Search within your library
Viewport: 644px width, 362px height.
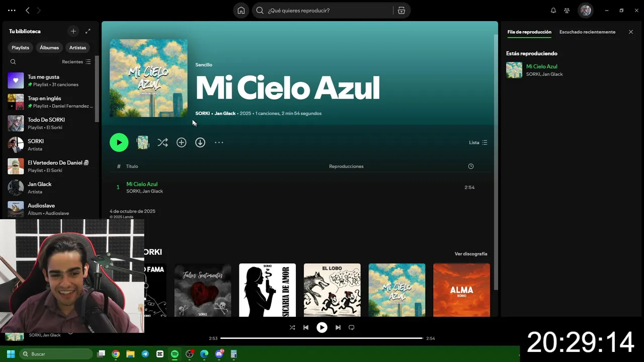tap(13, 62)
